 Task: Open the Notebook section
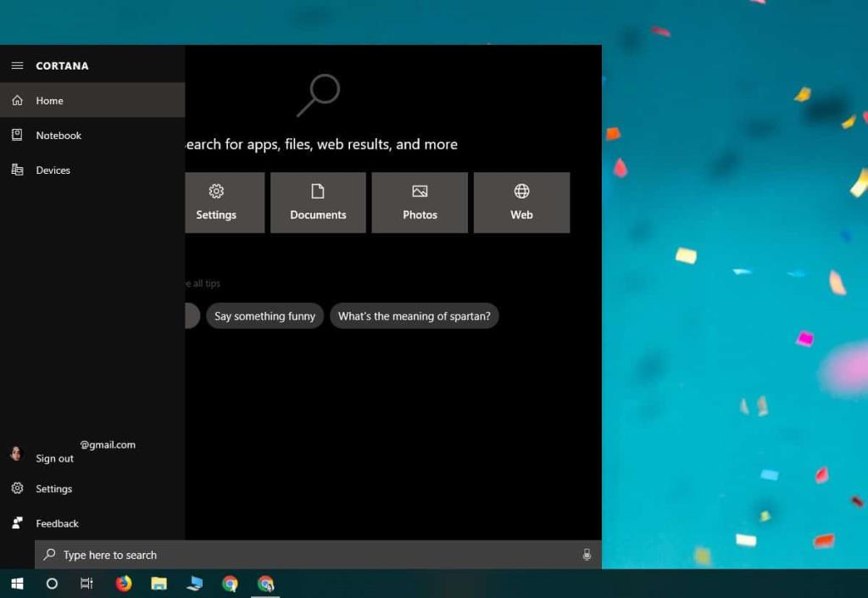click(x=58, y=135)
